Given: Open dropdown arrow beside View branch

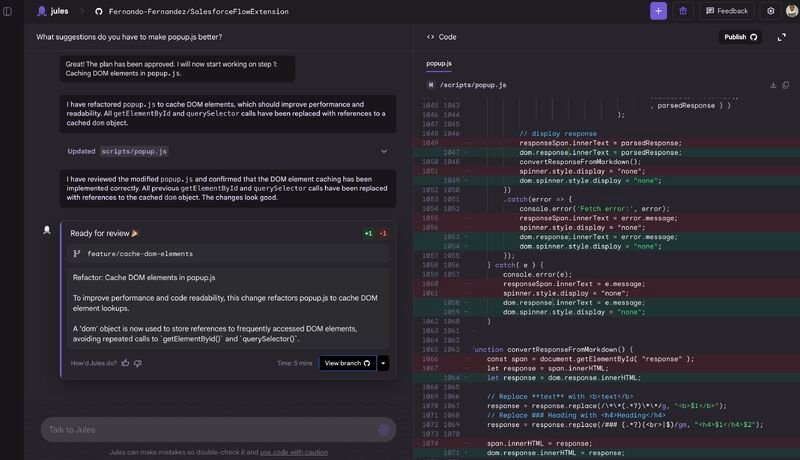Looking at the screenshot, I should point(383,363).
